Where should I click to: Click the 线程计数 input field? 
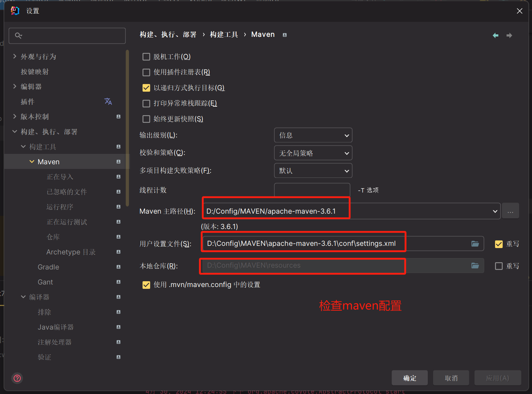tap(312, 190)
